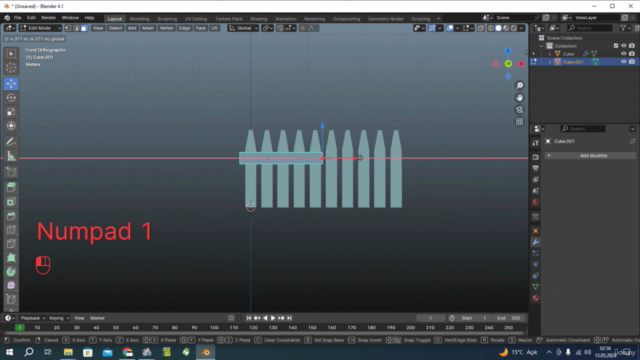Toggle Collection exclude checkbox

[x=616, y=46]
